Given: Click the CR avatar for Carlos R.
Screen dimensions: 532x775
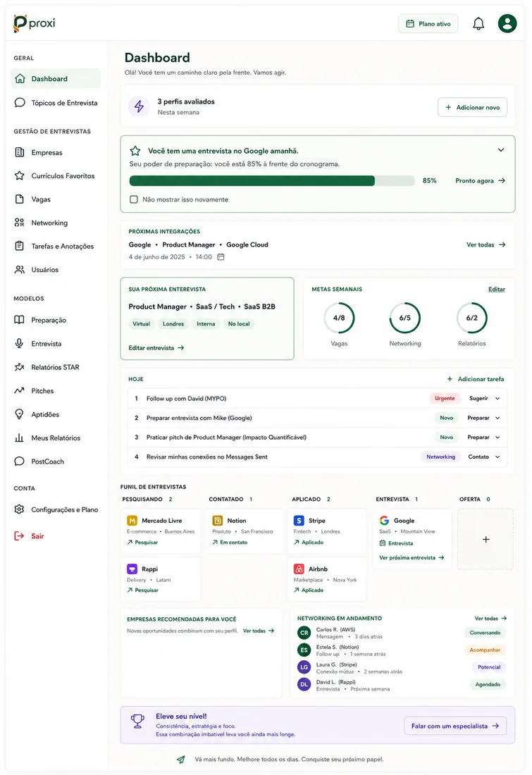Looking at the screenshot, I should pyautogui.click(x=304, y=633).
